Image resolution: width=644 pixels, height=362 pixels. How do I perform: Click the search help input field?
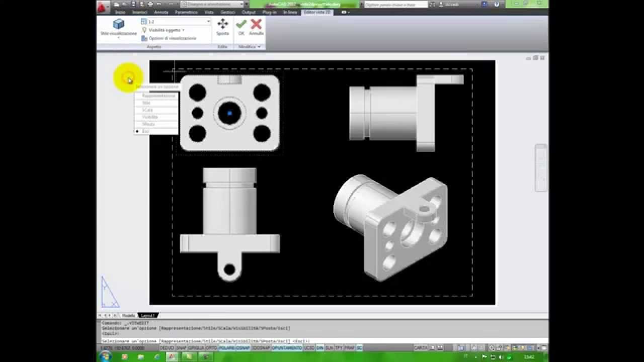[x=395, y=4]
